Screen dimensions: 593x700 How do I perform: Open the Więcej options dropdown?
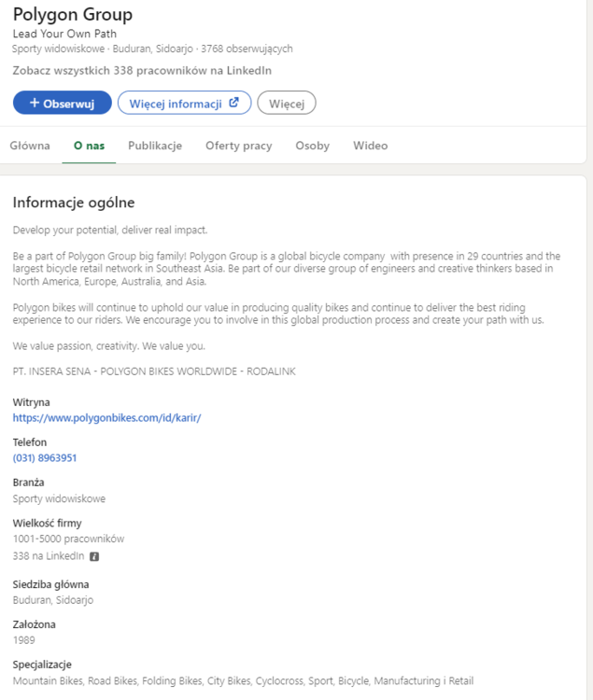[287, 103]
